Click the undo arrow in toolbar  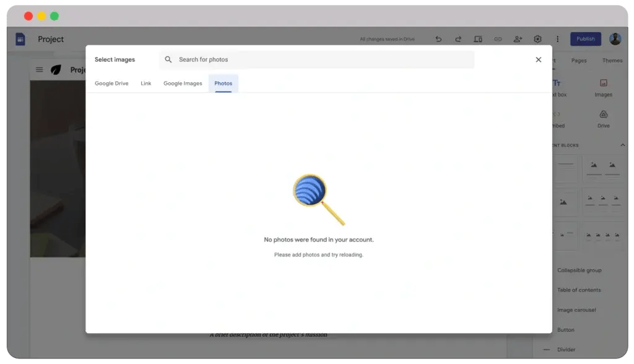click(438, 39)
